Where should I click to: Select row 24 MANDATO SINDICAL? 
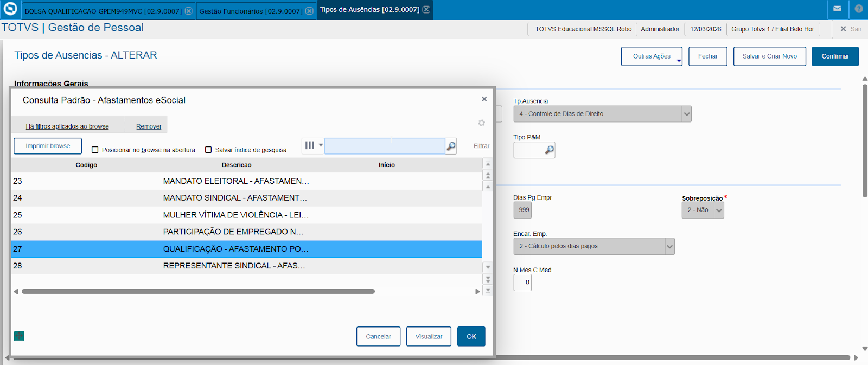(x=247, y=198)
